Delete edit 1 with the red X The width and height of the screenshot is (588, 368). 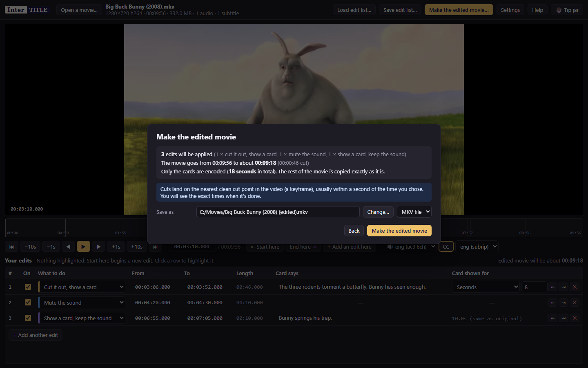575,287
